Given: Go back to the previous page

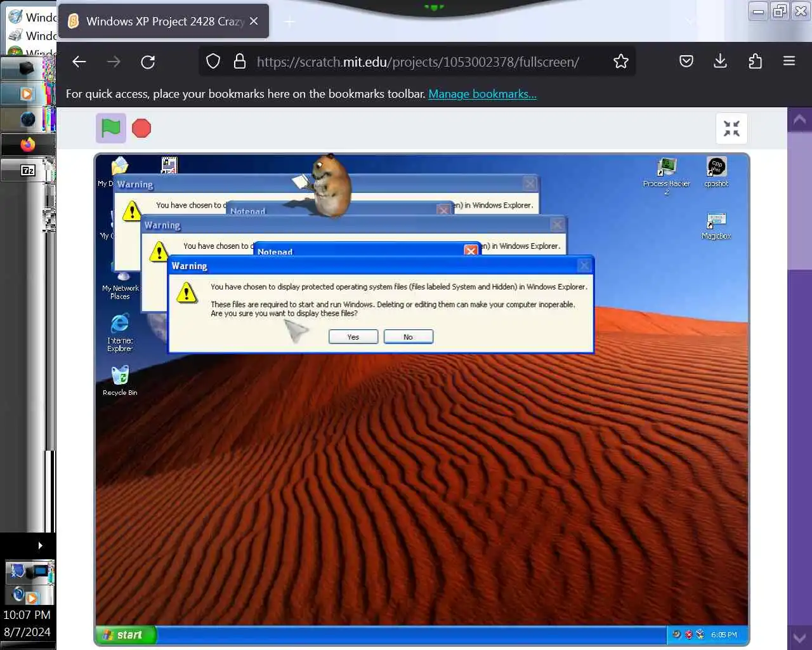Looking at the screenshot, I should click(x=79, y=62).
